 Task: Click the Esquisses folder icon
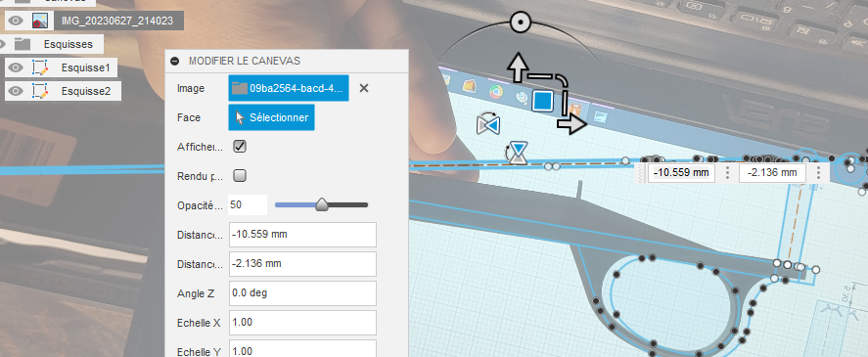coord(23,44)
